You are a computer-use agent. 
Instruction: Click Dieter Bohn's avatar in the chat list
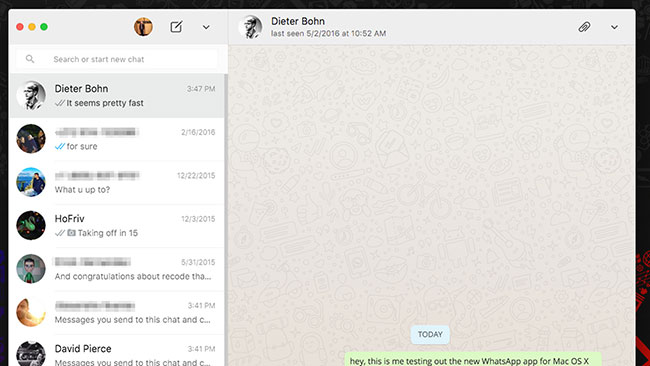click(x=31, y=95)
